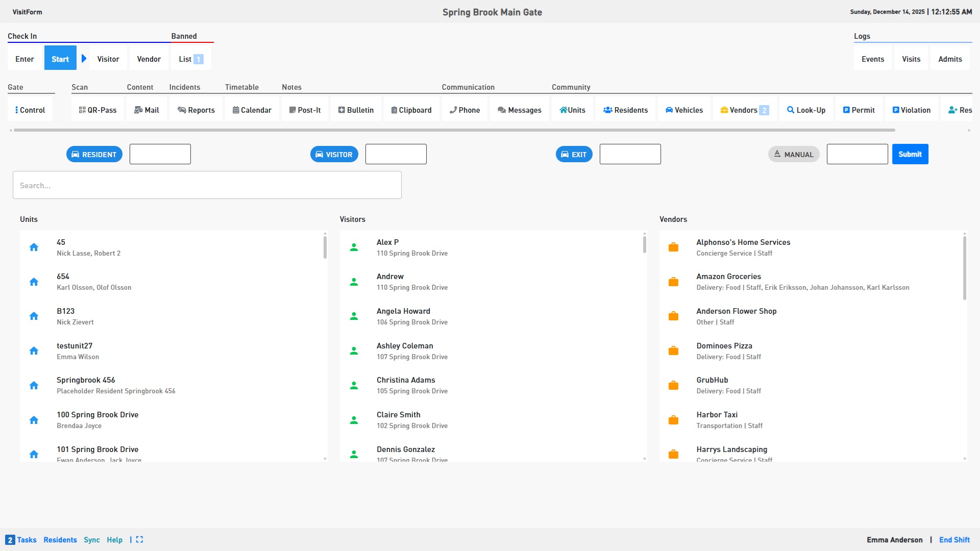The height and width of the screenshot is (551, 980).
Task: Click the blue play arrow beside Start
Action: click(x=84, y=59)
